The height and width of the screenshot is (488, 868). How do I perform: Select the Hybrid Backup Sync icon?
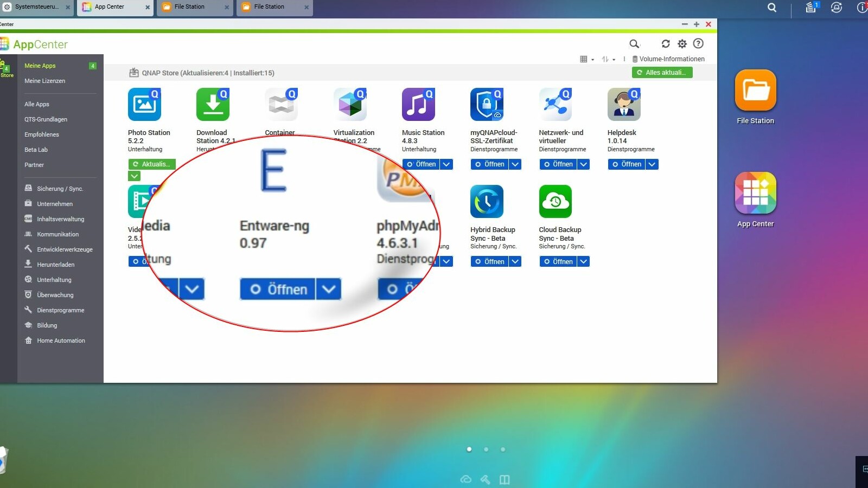pos(487,201)
